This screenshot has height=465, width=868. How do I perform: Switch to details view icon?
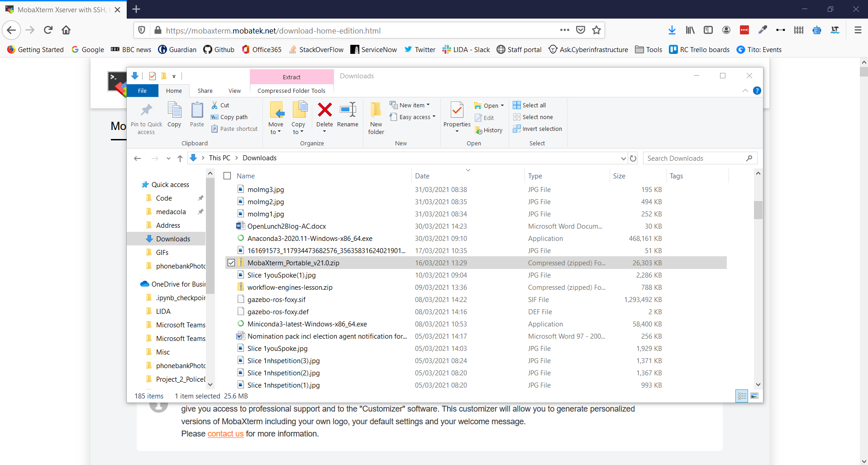(742, 396)
